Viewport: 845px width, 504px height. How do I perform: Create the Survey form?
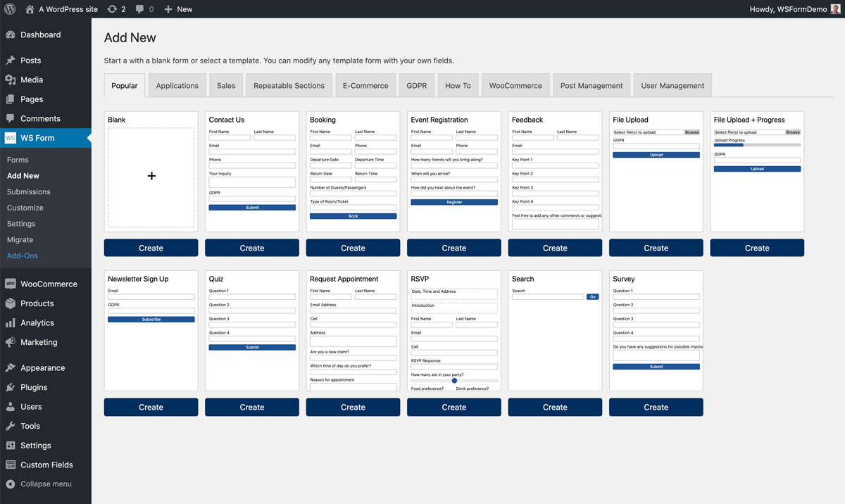pos(656,407)
